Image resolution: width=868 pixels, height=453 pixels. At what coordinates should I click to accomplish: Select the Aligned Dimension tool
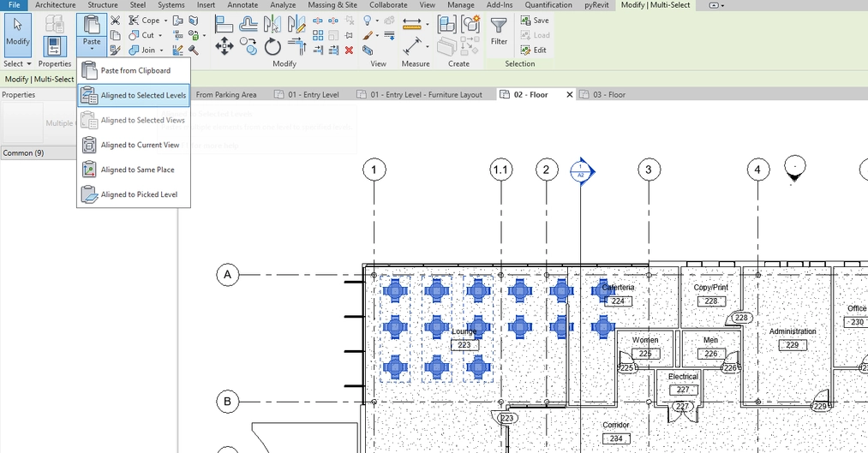click(x=412, y=46)
